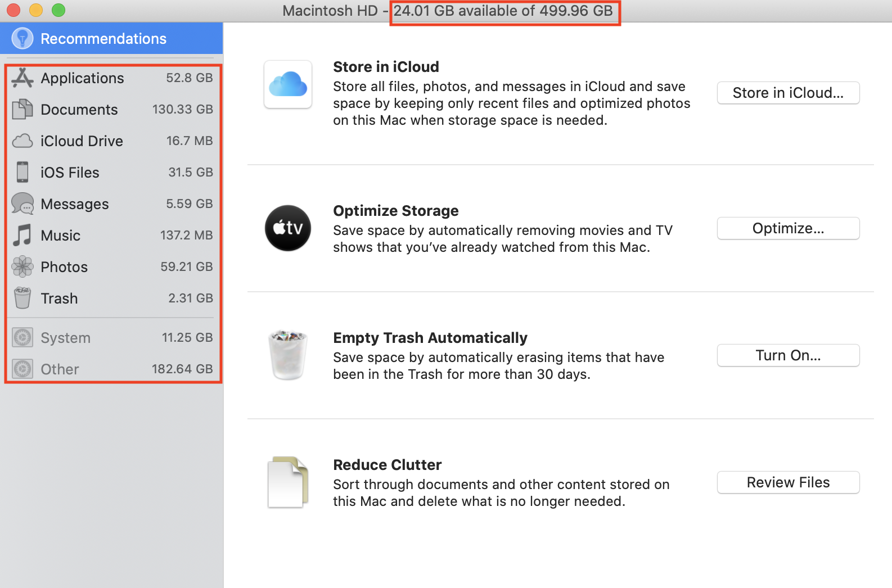892x588 pixels.
Task: Select the Music category label
Action: (60, 236)
